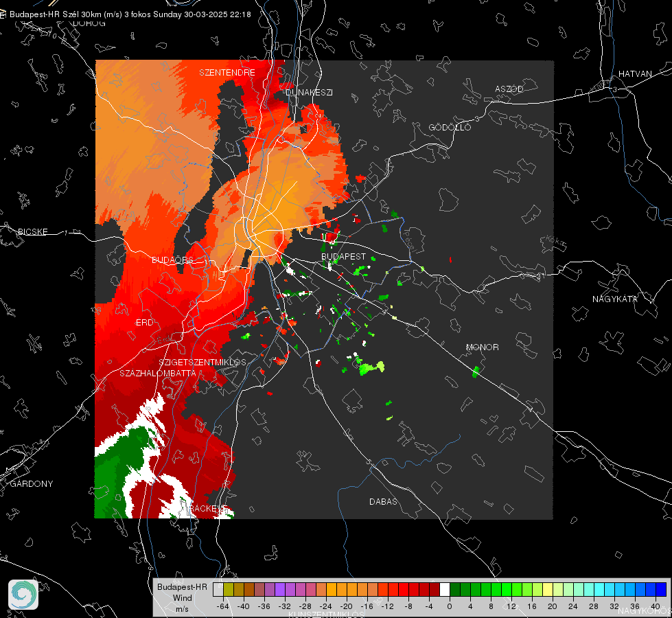Click the small icon before the title text
This screenshot has height=618, width=672.
tap(3, 14)
